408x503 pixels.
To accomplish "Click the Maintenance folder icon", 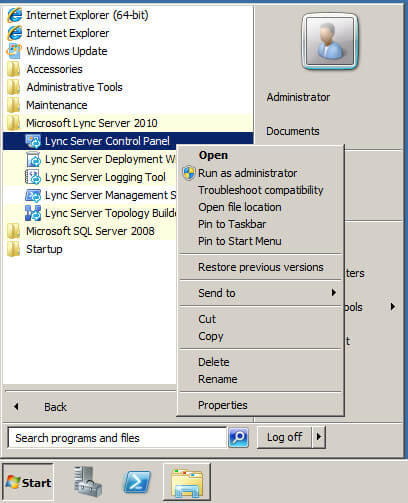I will (x=14, y=105).
